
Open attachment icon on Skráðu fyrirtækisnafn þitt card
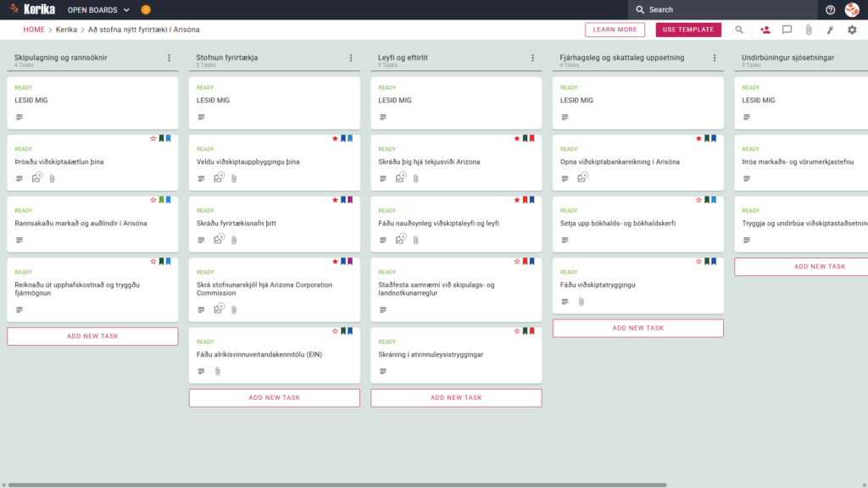[234, 240]
